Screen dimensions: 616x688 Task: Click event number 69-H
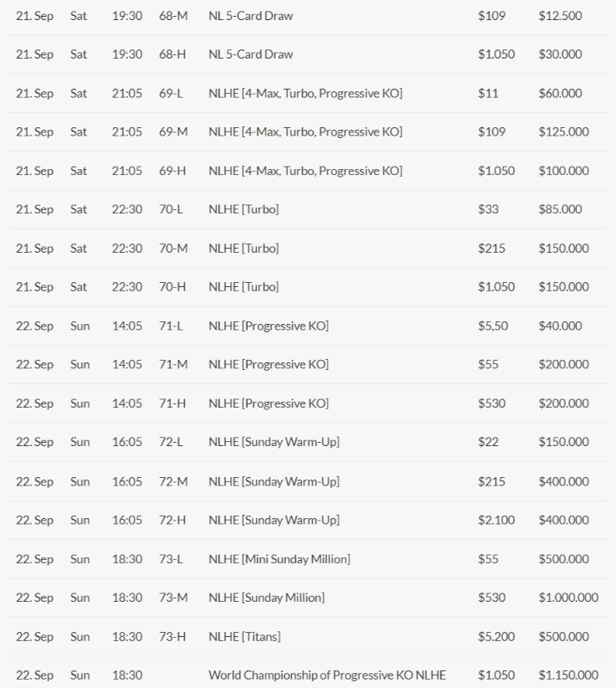[x=172, y=171]
